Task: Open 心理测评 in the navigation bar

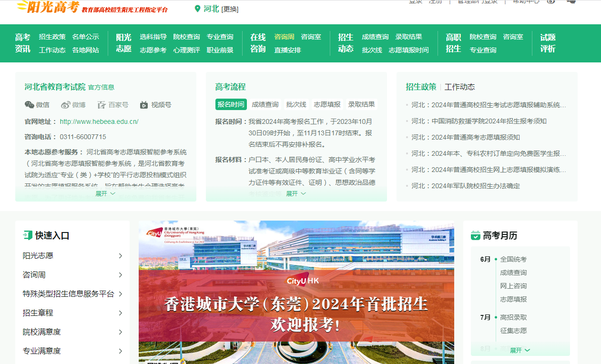Action: (187, 50)
